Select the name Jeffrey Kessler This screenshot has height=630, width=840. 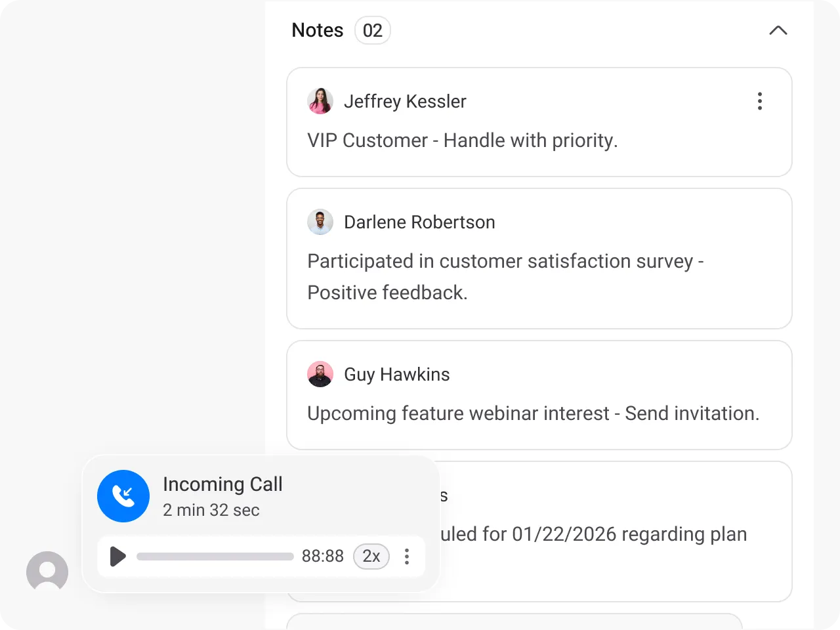pyautogui.click(x=405, y=101)
